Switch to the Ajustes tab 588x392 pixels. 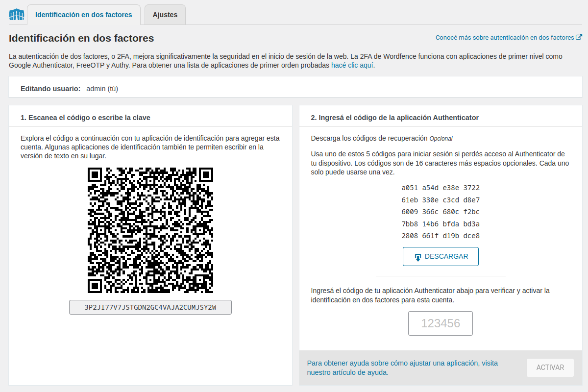[165, 15]
